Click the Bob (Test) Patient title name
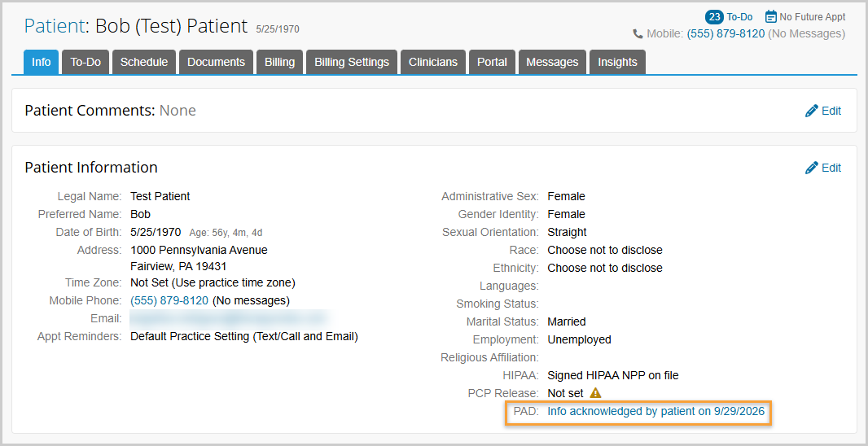Viewport: 868px width, 446px height. coord(172,26)
